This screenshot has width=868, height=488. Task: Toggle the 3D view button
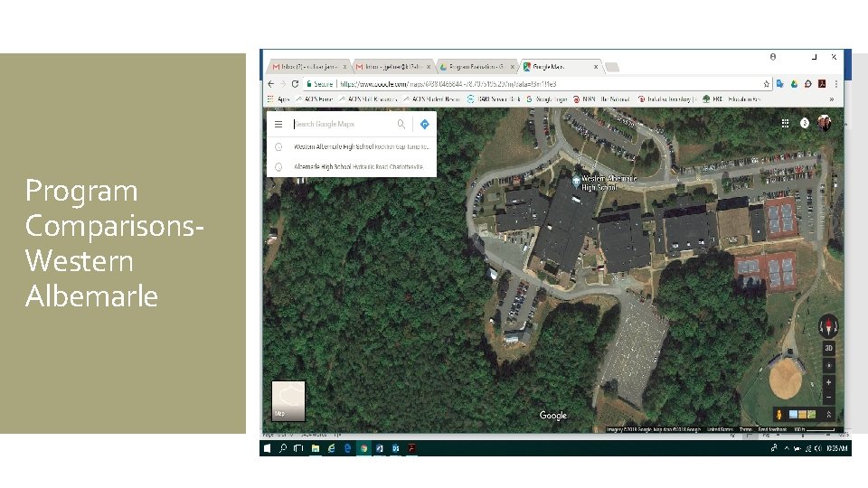[x=829, y=348]
